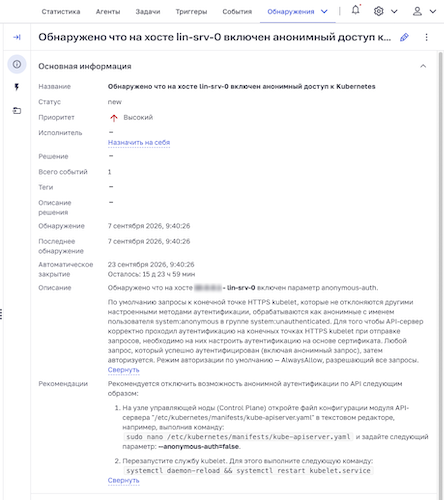Collapse the side panel arrow icon
This screenshot has width=444, height=500.
(17, 37)
